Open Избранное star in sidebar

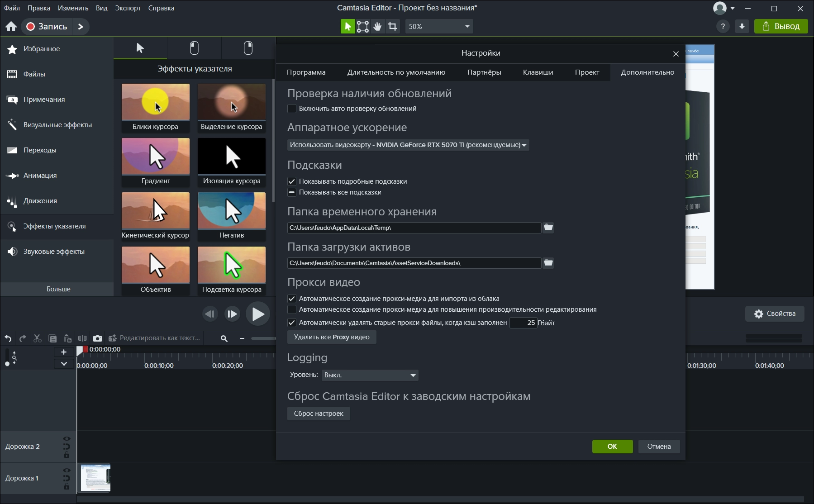coord(57,49)
